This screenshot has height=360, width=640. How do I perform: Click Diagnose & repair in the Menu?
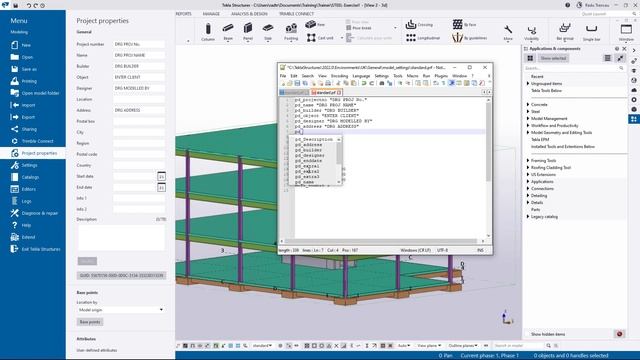point(39,213)
